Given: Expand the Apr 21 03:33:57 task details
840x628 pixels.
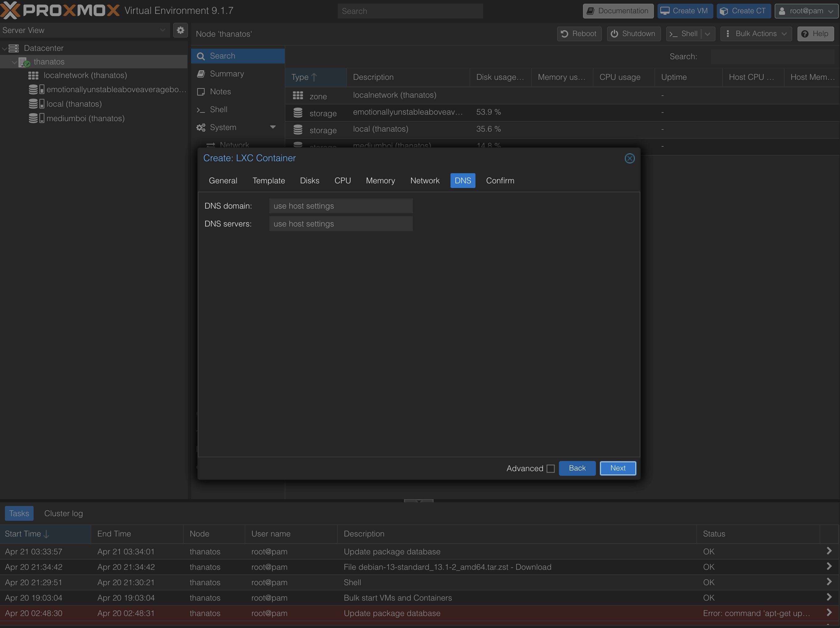Looking at the screenshot, I should tap(829, 551).
